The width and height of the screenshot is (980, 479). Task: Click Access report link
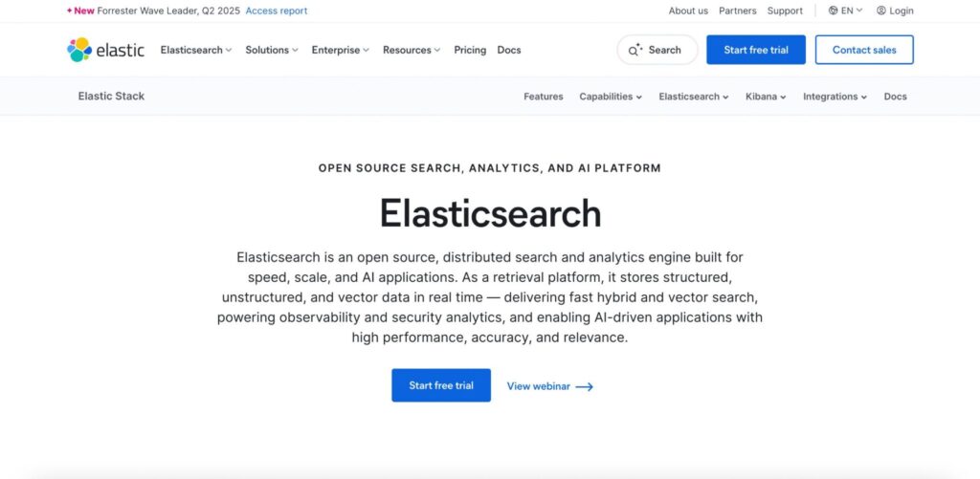click(277, 11)
